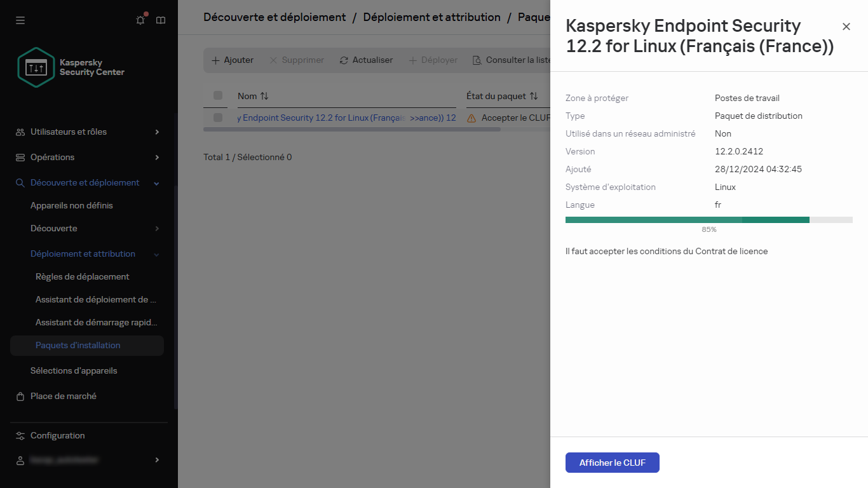Image resolution: width=868 pixels, height=488 pixels.
Task: Open the notifications bell
Action: tap(140, 20)
